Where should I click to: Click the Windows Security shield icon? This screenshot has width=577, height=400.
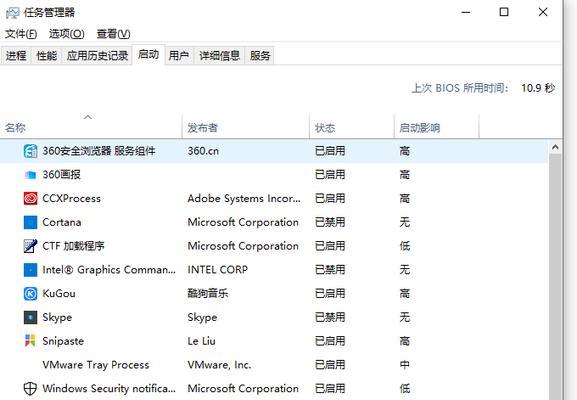pos(30,389)
